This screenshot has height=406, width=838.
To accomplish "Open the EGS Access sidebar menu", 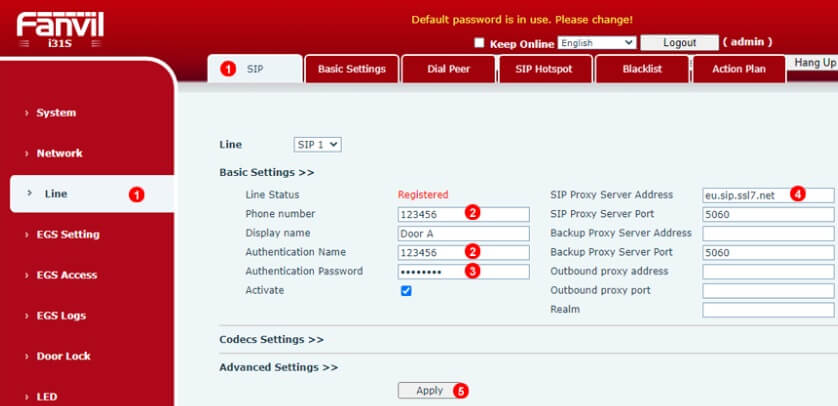I will tap(68, 275).
